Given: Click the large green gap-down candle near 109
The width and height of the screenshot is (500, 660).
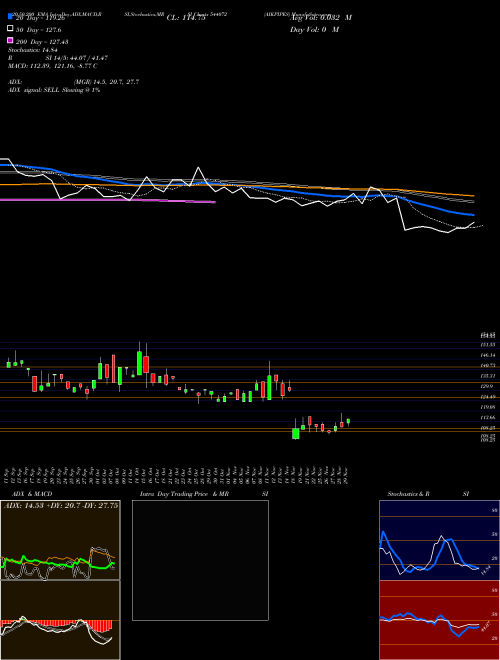Looking at the screenshot, I should pos(296,434).
